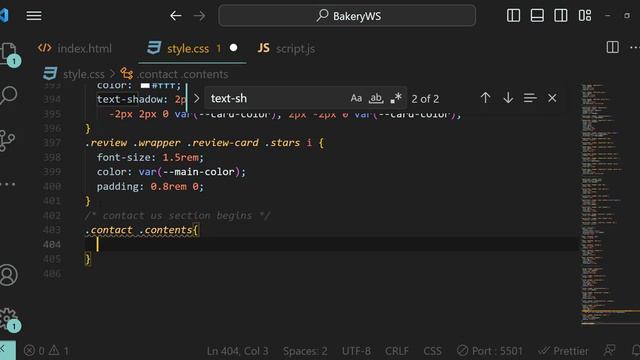The height and width of the screenshot is (360, 640).
Task: Change indentation via Spaces: 2
Action: pos(305,351)
